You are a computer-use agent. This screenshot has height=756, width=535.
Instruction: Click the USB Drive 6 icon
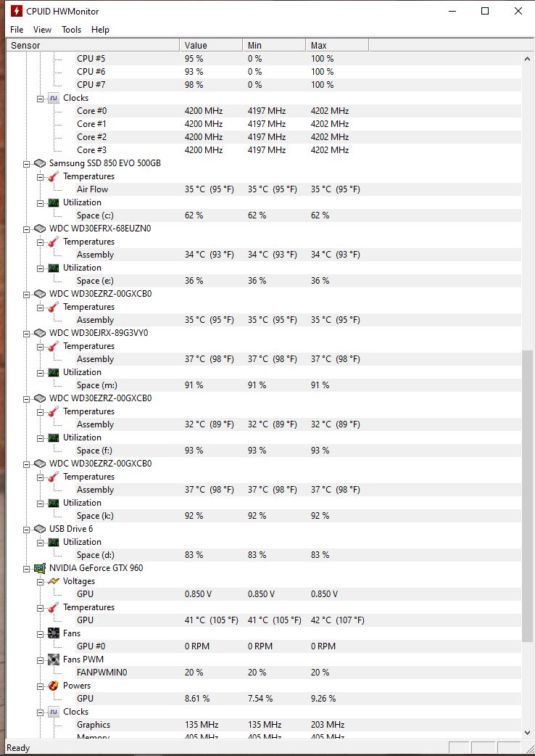click(40, 529)
